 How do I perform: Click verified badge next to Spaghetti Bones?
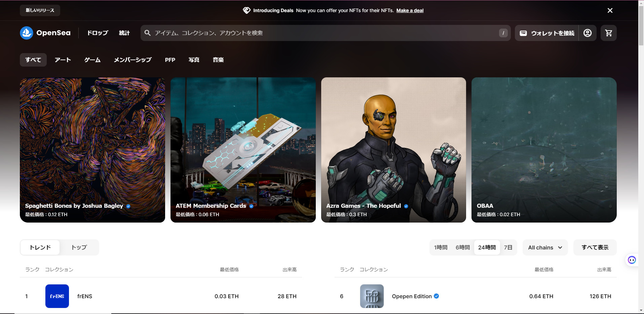pyautogui.click(x=128, y=206)
